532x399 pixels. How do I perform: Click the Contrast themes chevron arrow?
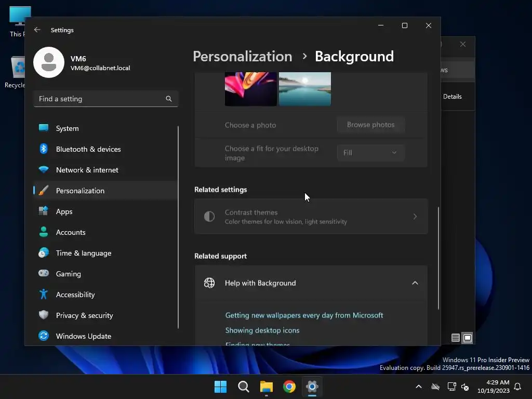415,217
